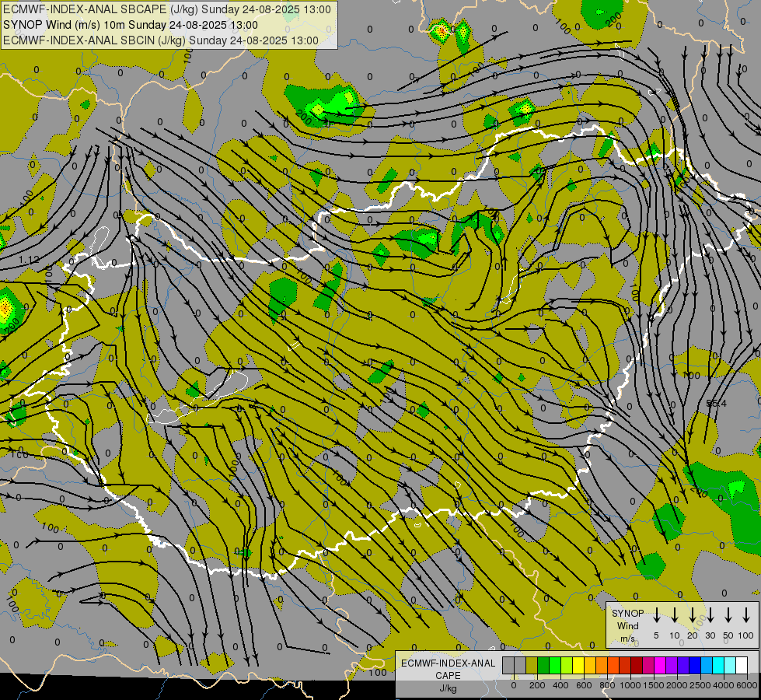Viewport: 761px width, 700px height.
Task: Click the 'J/kg' unit label in the legend
Action: pos(448,688)
